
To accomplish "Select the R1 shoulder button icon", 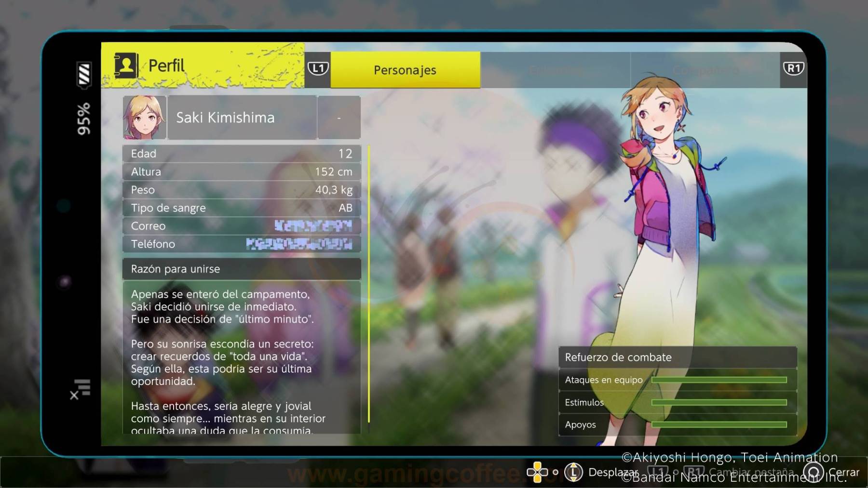I will click(793, 68).
